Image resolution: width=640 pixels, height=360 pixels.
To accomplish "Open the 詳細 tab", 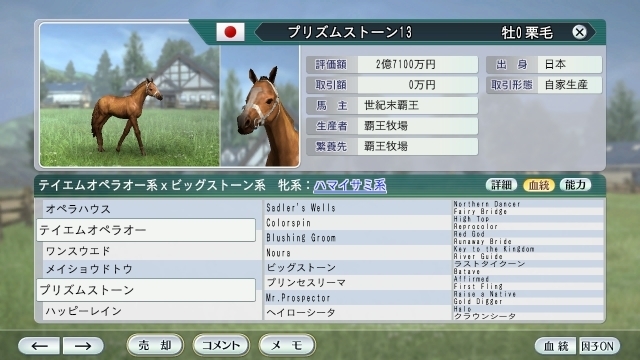I will pyautogui.click(x=501, y=185).
